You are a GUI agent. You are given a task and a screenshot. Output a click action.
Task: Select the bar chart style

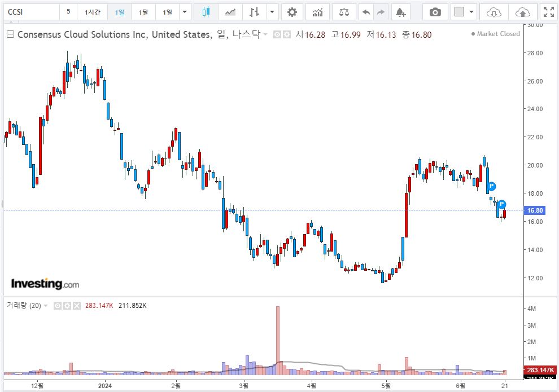(254, 12)
